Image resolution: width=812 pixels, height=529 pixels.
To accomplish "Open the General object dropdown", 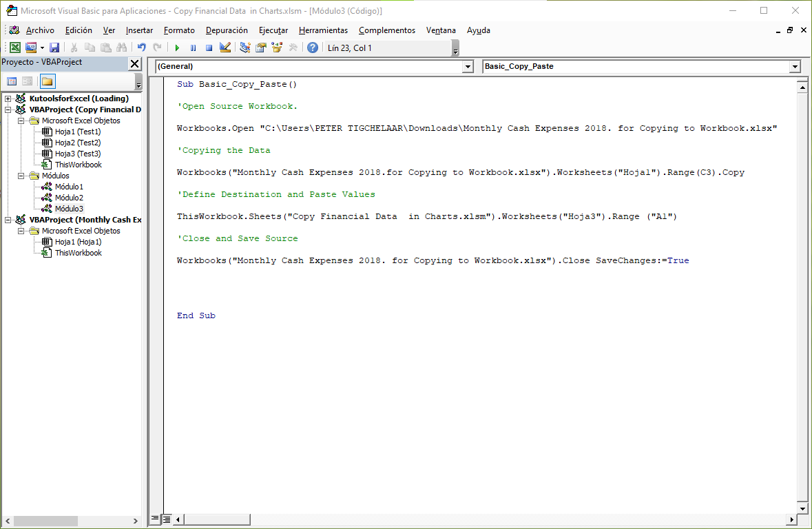I will [468, 66].
